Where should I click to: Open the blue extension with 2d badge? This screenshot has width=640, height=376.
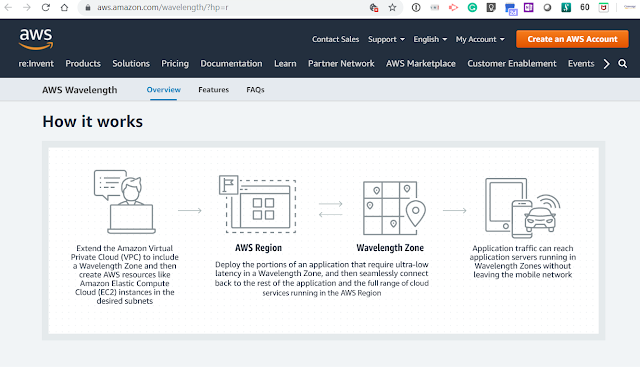click(x=511, y=9)
